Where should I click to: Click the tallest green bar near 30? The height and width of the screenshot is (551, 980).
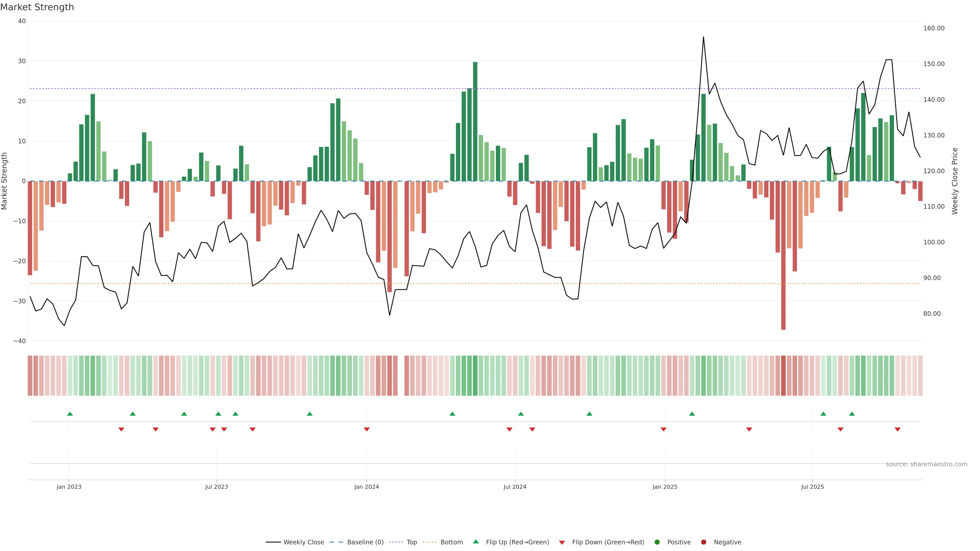(x=475, y=122)
